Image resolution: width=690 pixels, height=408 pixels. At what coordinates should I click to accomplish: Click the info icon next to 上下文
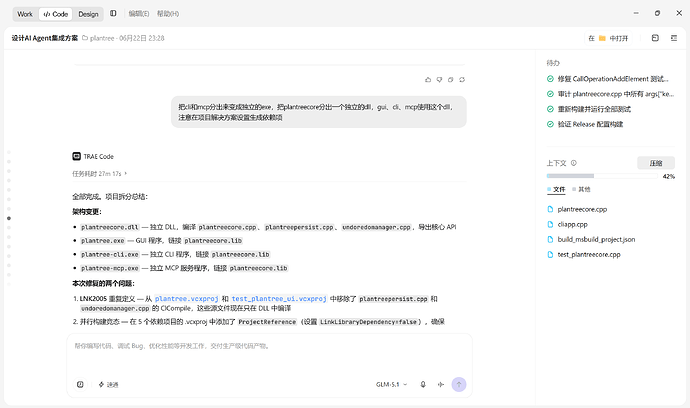[x=573, y=163]
